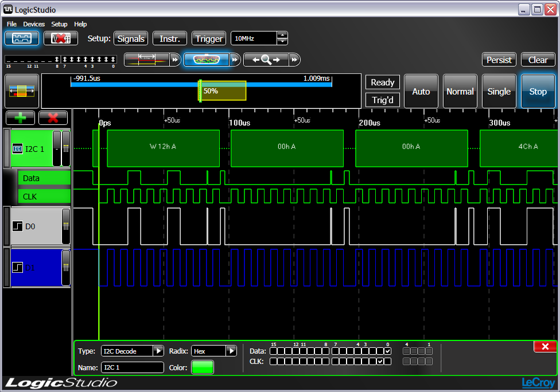Click the yellow 50% overview zoom window

(223, 91)
